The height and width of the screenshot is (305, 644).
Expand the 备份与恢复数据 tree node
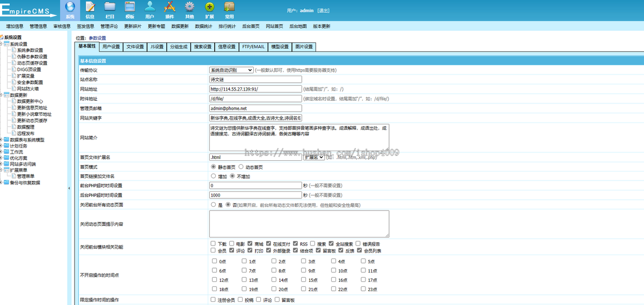coord(2,182)
